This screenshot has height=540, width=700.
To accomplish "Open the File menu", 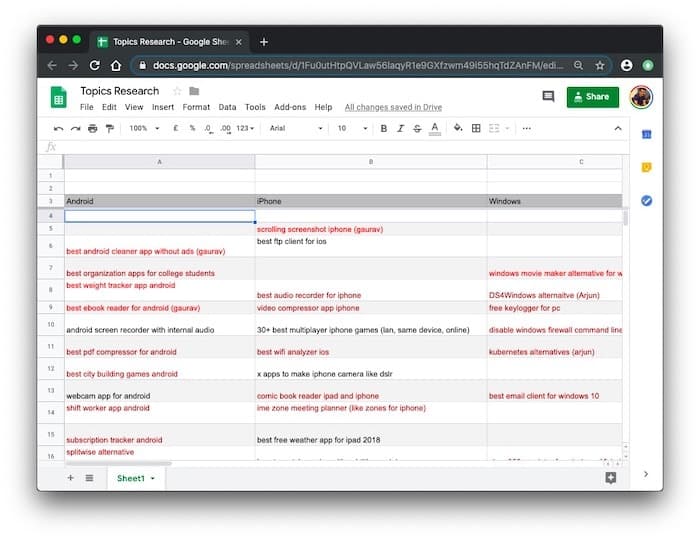I will click(x=87, y=107).
